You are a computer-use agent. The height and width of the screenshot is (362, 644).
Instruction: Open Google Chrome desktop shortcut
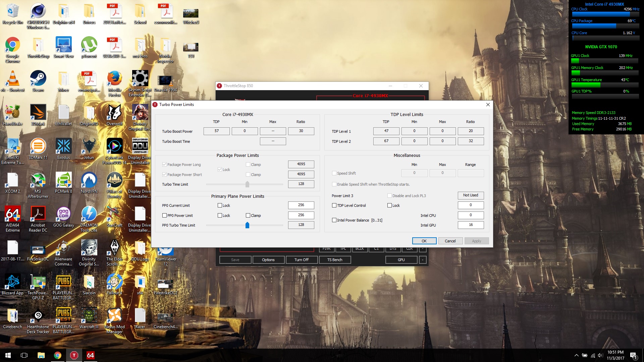pyautogui.click(x=13, y=50)
